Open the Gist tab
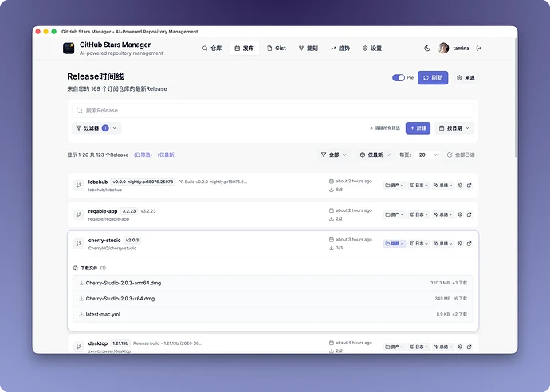Screen dimensions: 550x392 click(277, 48)
